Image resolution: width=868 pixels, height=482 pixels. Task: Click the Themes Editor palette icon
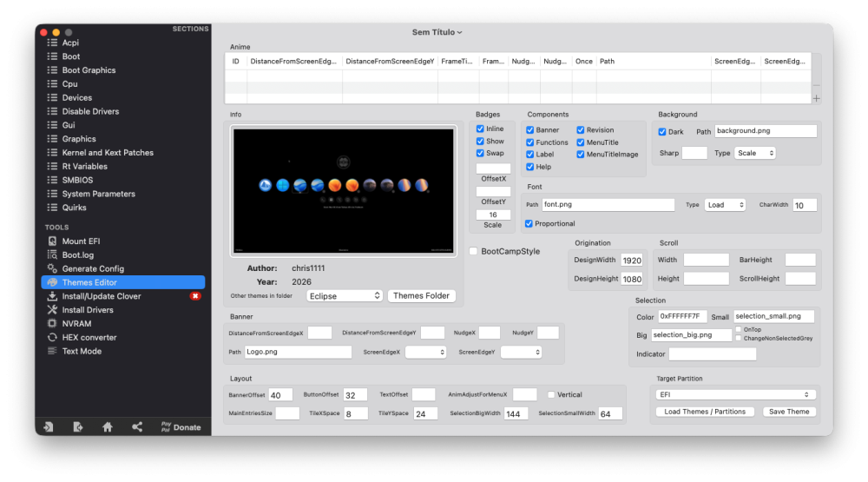tap(52, 282)
